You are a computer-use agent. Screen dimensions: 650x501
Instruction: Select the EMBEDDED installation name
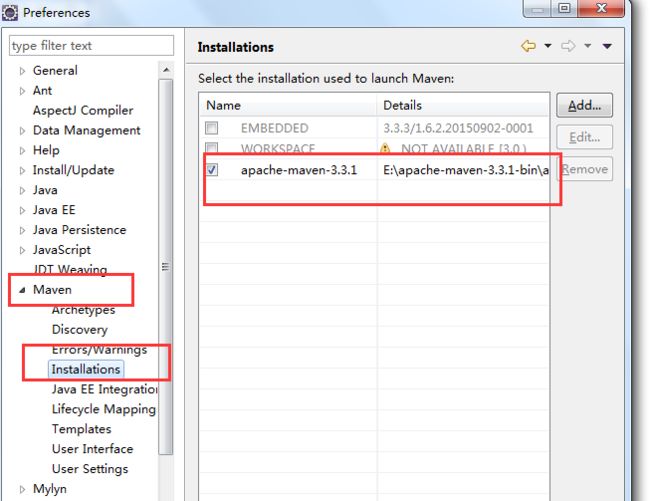click(x=274, y=128)
